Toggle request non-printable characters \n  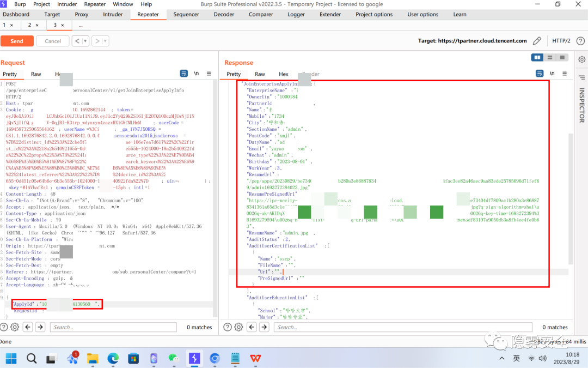coord(196,74)
